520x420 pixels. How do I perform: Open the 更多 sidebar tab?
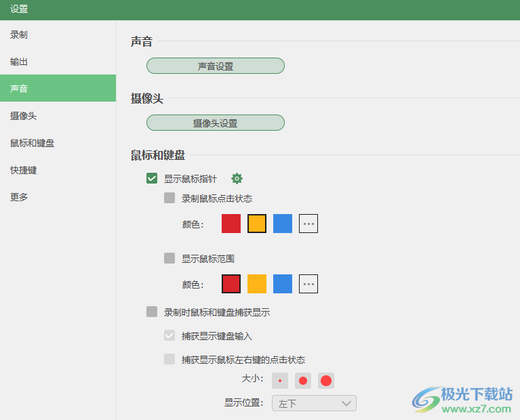(x=58, y=197)
